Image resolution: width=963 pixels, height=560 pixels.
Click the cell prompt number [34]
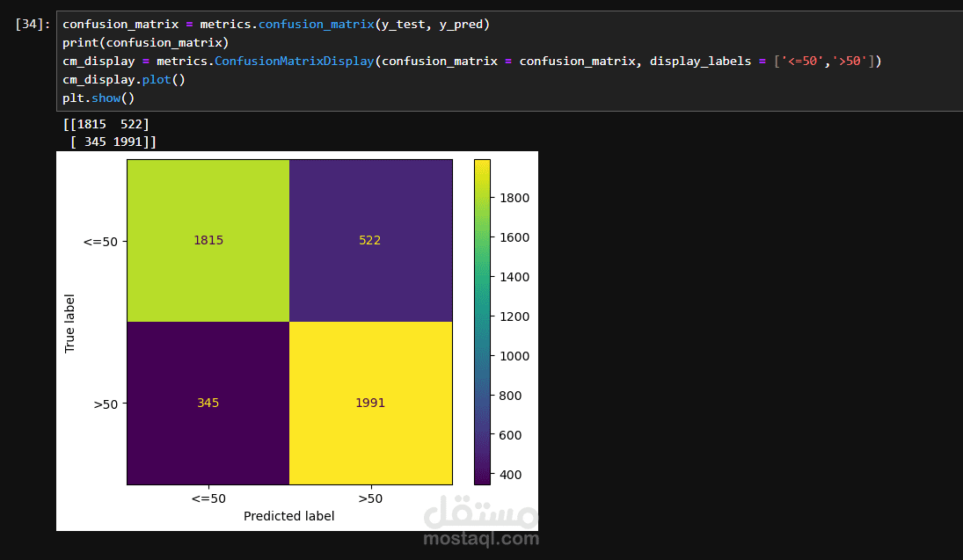(x=33, y=25)
